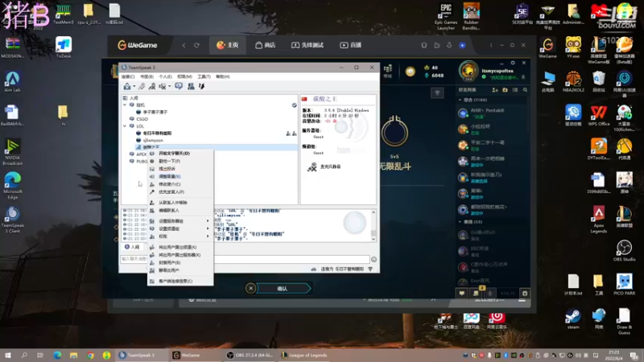Open the 连接(C) menu in TeamSpeak
This screenshot has width=644, height=362.
click(128, 76)
